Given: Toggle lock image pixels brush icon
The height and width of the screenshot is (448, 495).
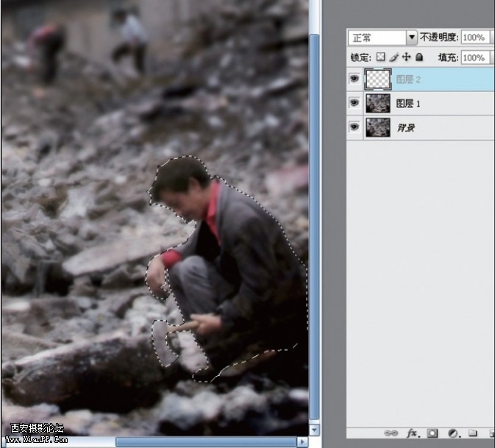Looking at the screenshot, I should pos(393,57).
